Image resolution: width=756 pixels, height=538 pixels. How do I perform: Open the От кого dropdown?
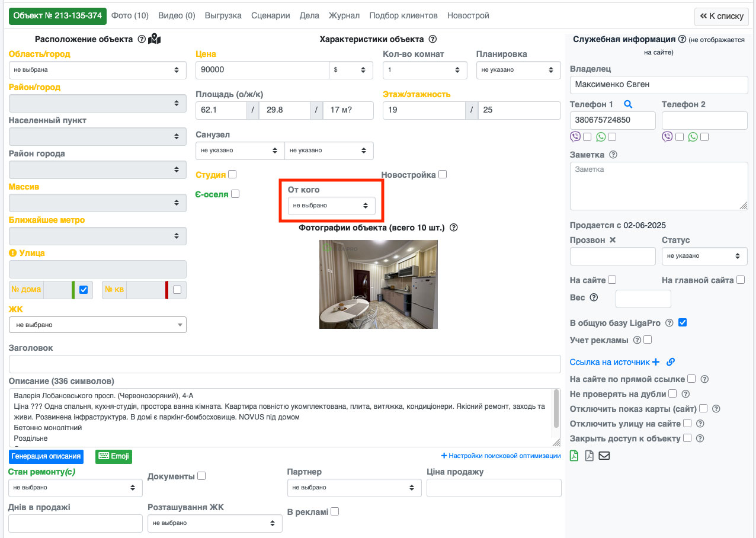click(331, 206)
